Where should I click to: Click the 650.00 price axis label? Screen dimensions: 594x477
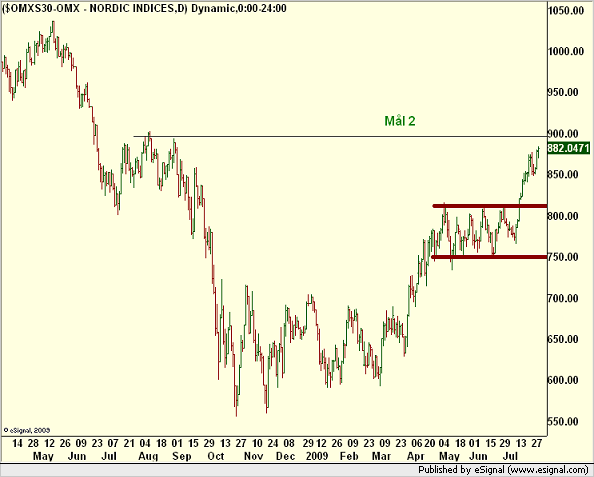pos(563,339)
